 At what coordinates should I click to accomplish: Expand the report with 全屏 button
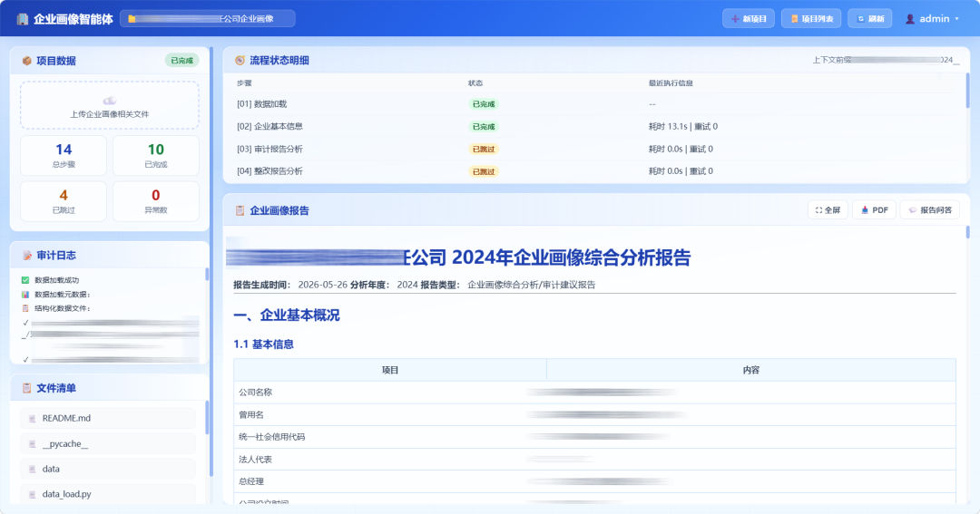(x=828, y=209)
